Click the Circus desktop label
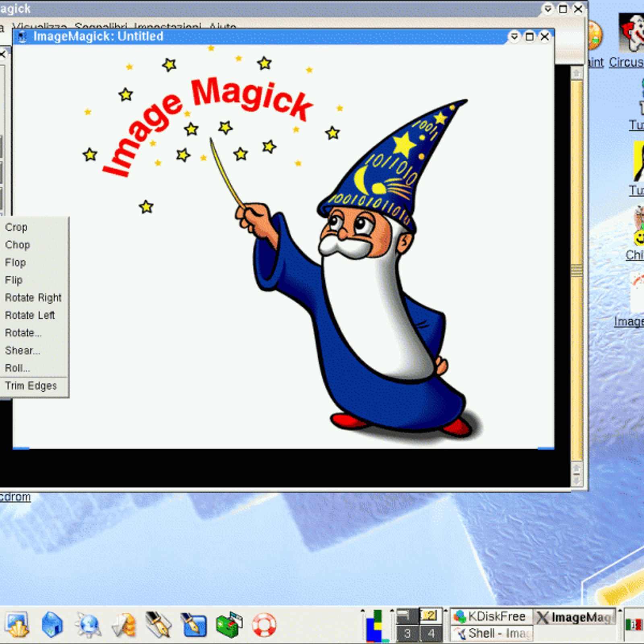The image size is (644, 644). (x=626, y=62)
